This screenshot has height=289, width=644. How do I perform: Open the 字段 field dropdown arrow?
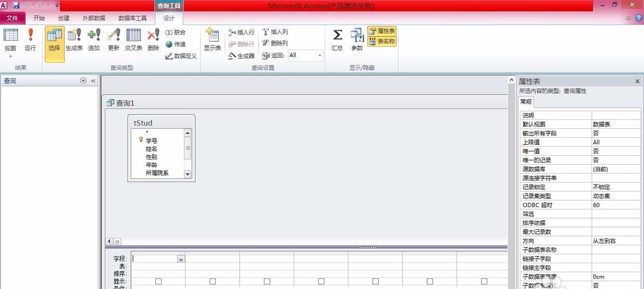click(181, 259)
